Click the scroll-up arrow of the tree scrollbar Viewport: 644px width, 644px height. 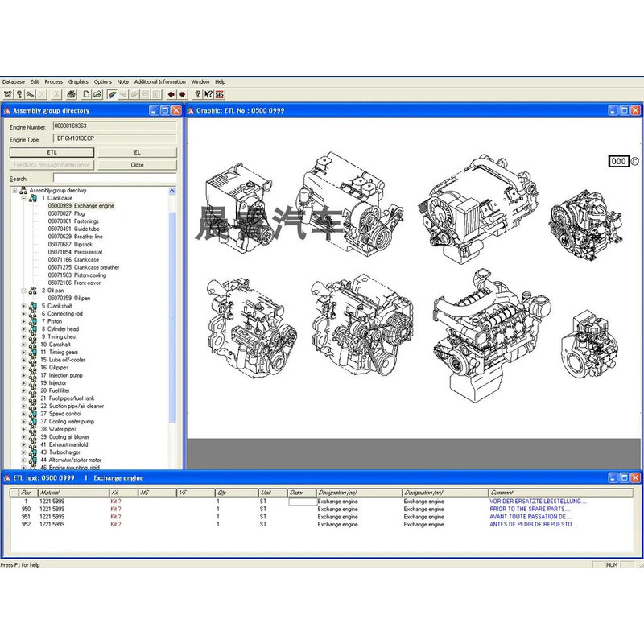[x=172, y=191]
